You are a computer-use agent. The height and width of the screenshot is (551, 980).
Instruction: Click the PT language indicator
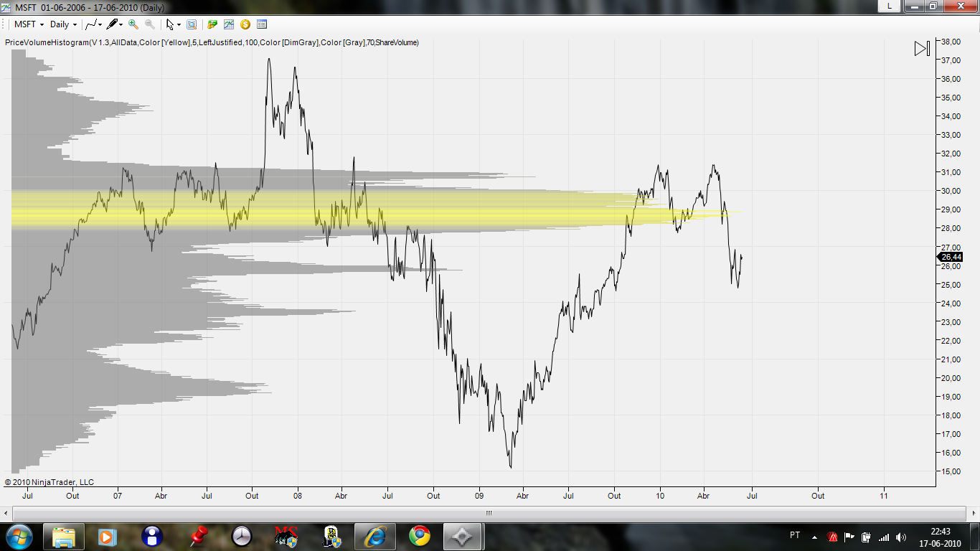795,535
